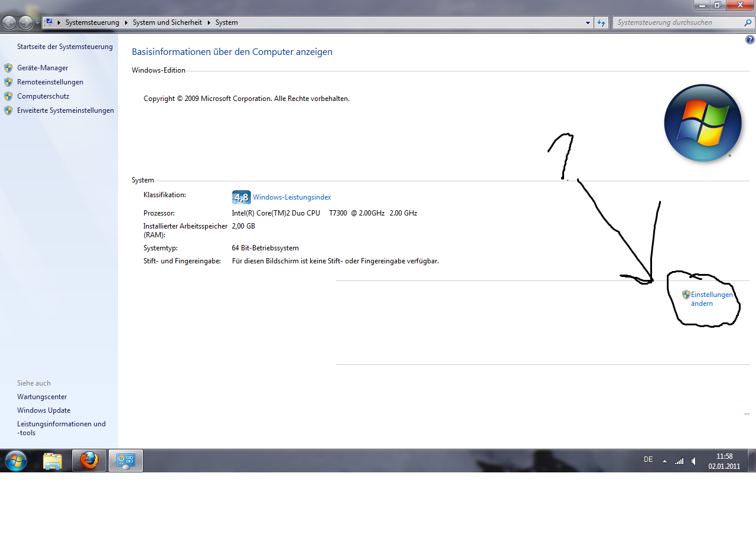Screen dimensions: 756x558
Task: Click the search magnifier icon
Action: click(x=748, y=22)
